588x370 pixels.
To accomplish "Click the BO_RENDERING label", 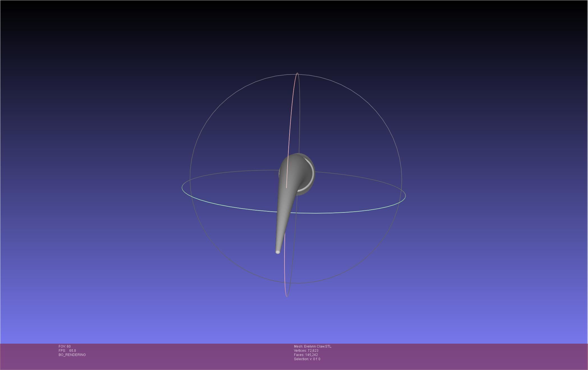I will (72, 355).
